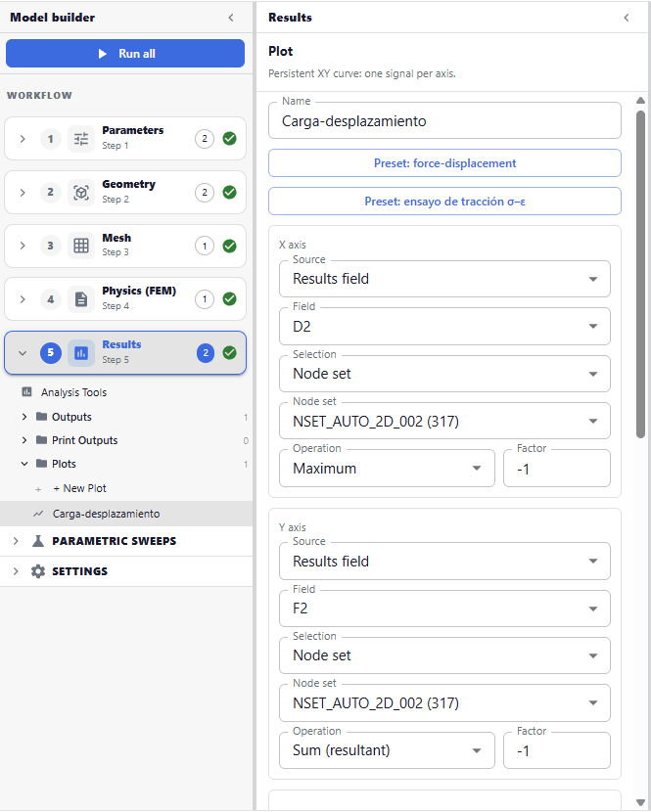Expand the Mesh step
Viewport: 651px width, 812px height.
coord(23,246)
